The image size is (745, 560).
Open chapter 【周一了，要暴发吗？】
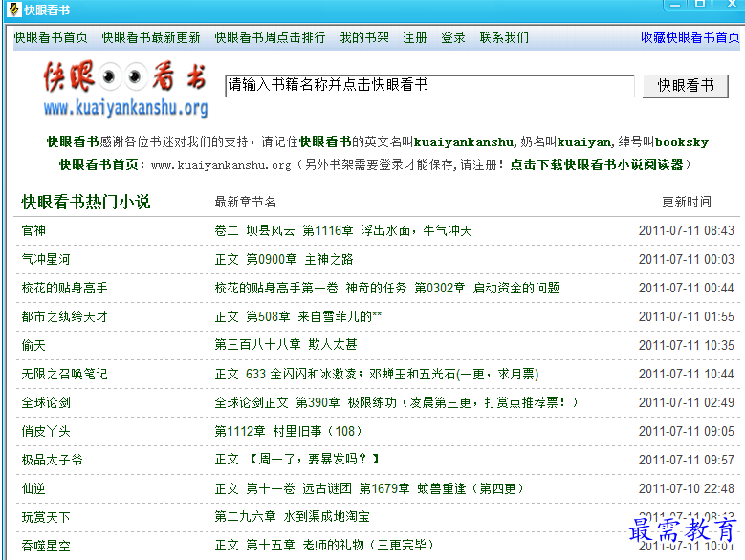(x=297, y=460)
